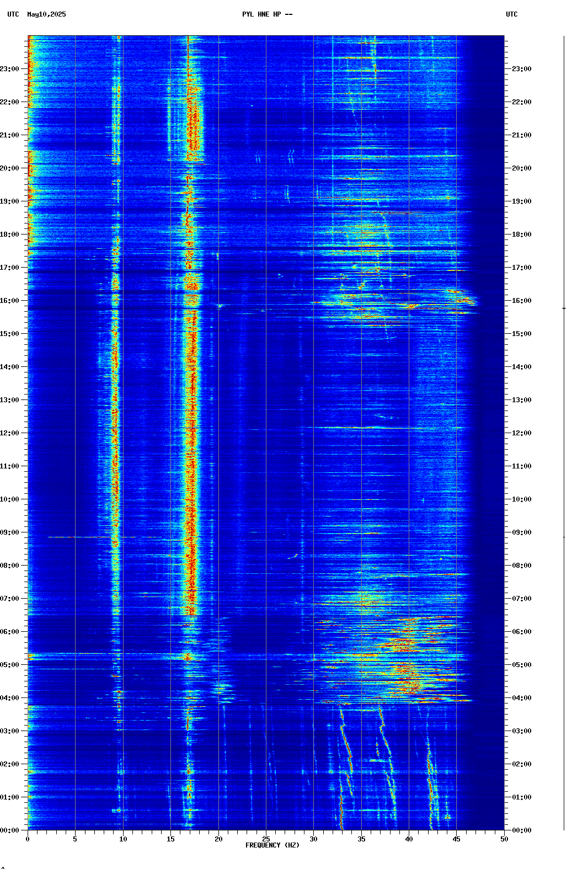Click '03:00' on the right time axis

522,731
